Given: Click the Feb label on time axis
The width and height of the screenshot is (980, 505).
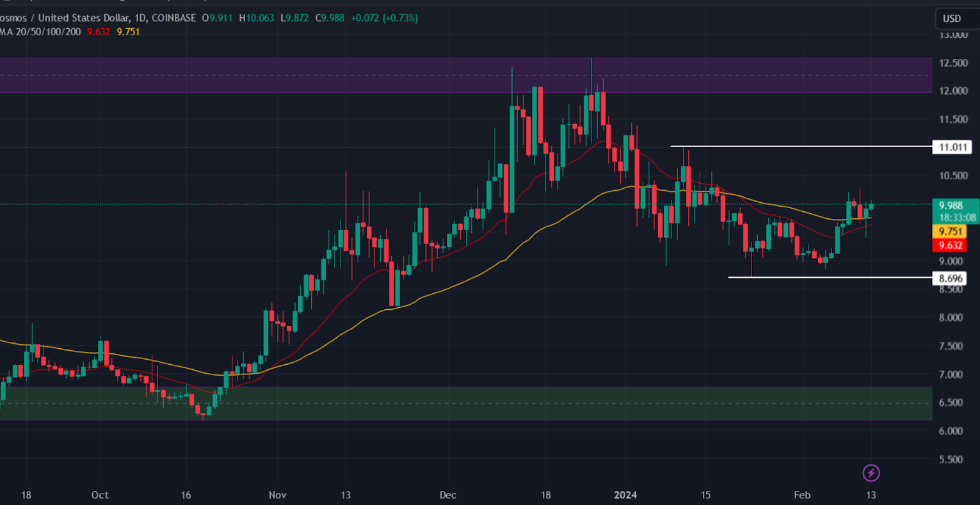Looking at the screenshot, I should coord(802,495).
